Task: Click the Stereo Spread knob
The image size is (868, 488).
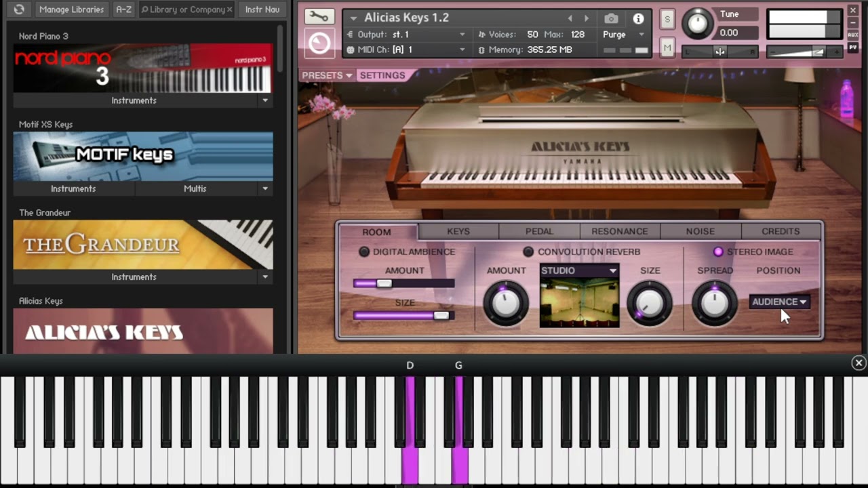Action: tap(714, 303)
